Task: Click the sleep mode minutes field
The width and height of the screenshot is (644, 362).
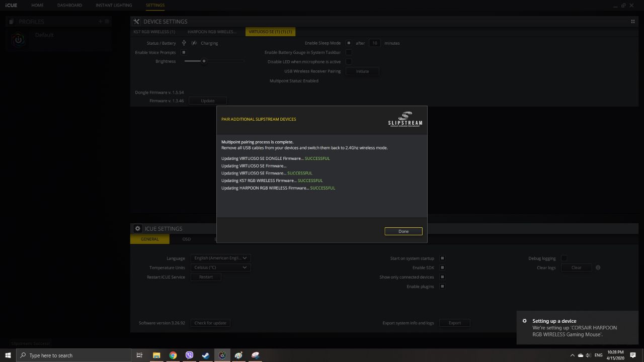Action: pos(375,43)
